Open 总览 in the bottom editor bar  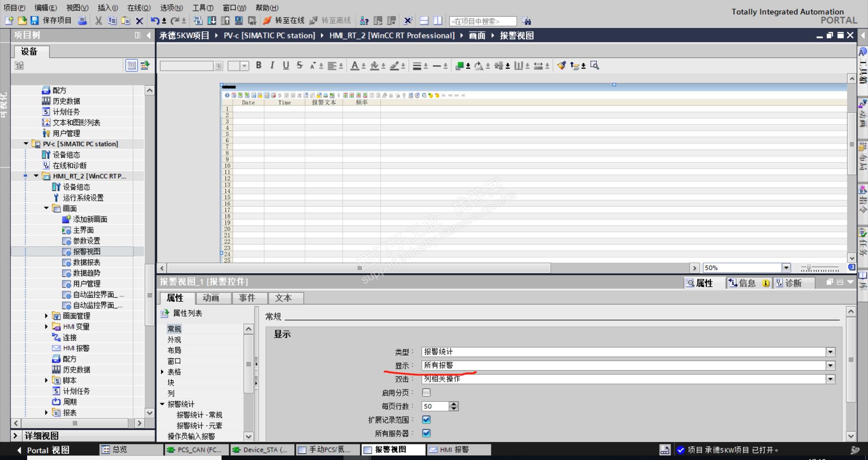[x=131, y=450]
